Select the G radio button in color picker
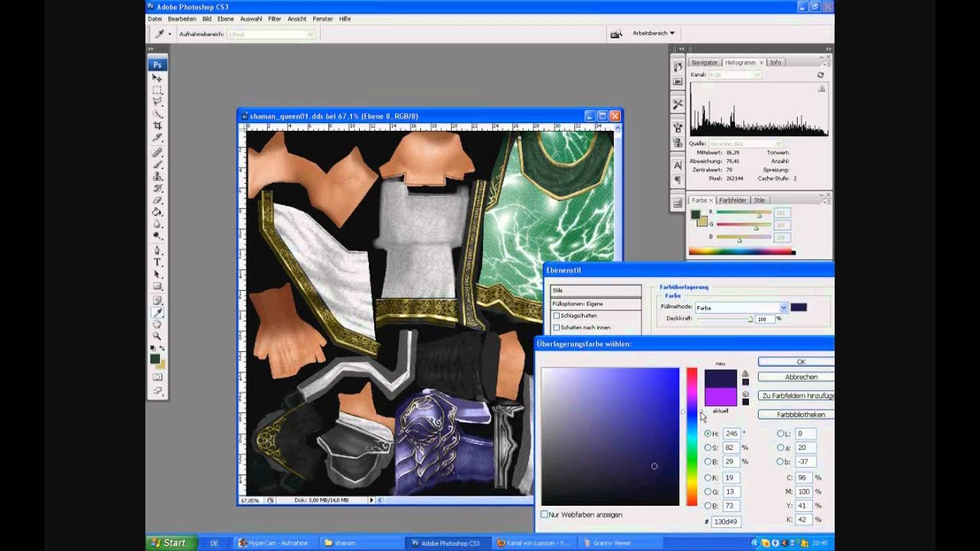The width and height of the screenshot is (980, 551). (707, 491)
